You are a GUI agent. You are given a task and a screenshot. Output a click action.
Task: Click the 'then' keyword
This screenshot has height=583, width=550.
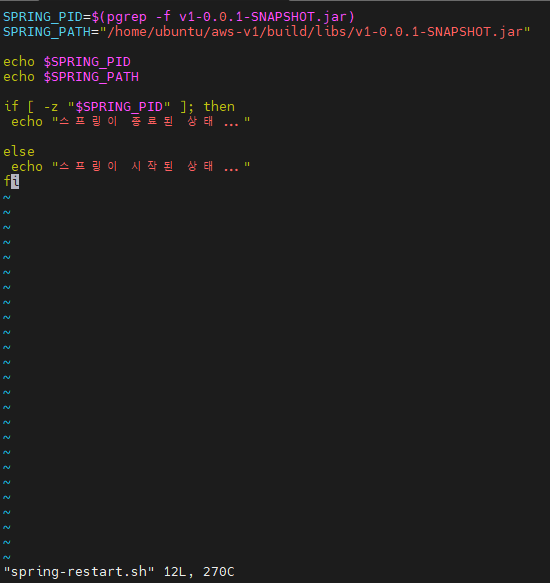(x=219, y=107)
